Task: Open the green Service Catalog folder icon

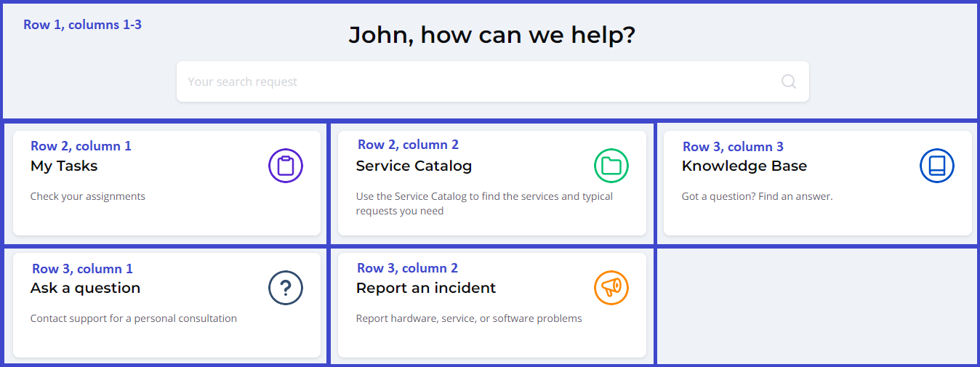Action: tap(611, 166)
